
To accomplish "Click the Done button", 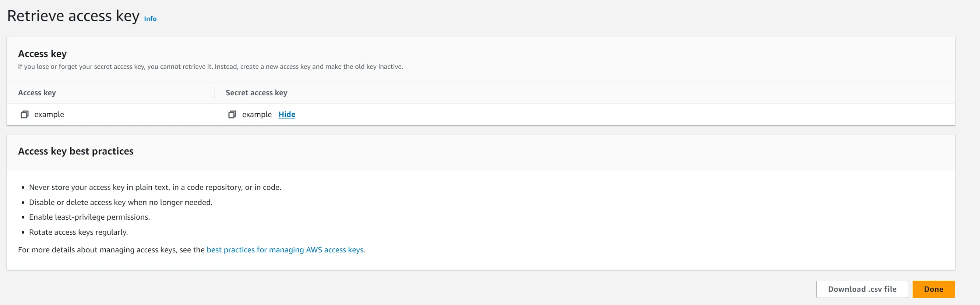I will pos(934,289).
